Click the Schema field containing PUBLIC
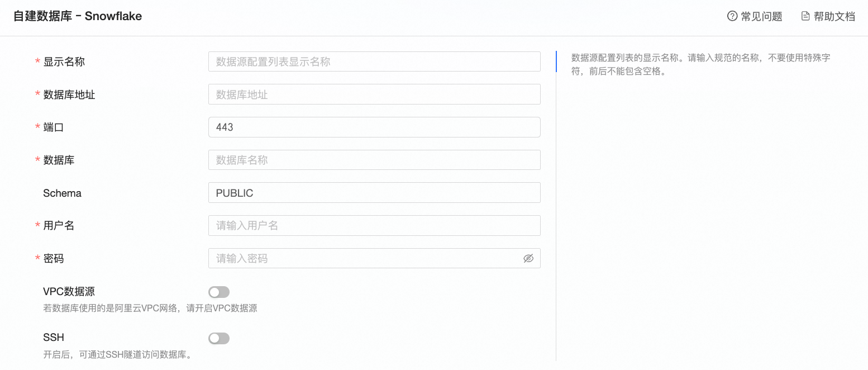Viewport: 868px width, 370px height. pos(374,193)
